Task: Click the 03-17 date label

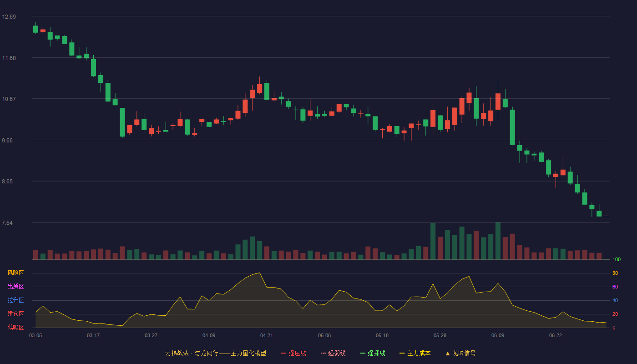Action: tap(93, 335)
